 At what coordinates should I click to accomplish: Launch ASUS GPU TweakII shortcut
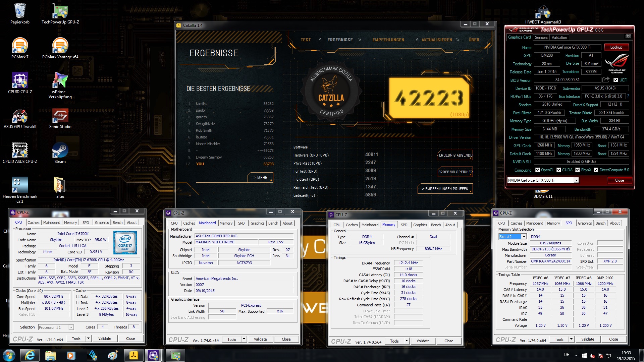[20, 118]
